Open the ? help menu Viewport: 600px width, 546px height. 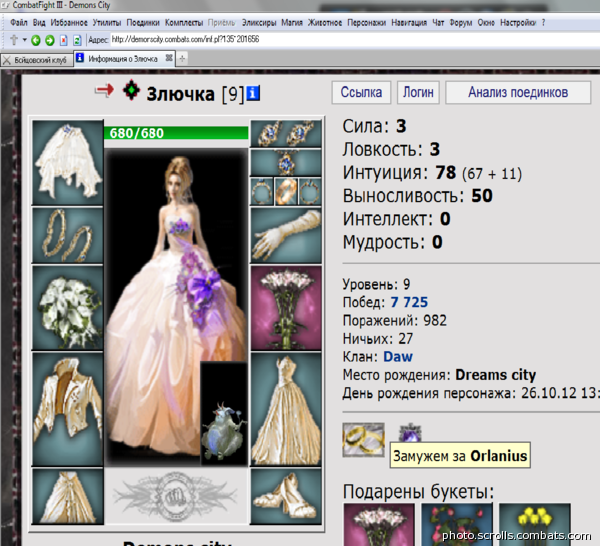pyautogui.click(x=543, y=23)
